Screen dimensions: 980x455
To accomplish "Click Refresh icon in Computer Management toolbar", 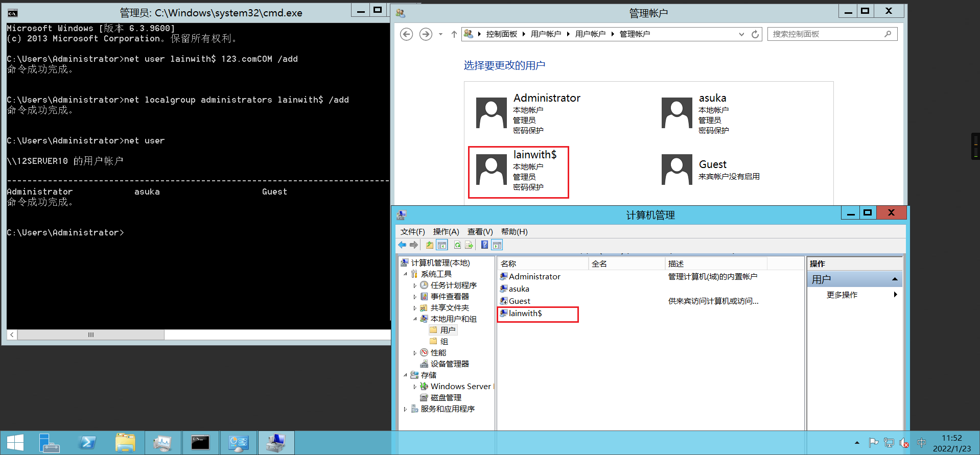I will pos(457,245).
